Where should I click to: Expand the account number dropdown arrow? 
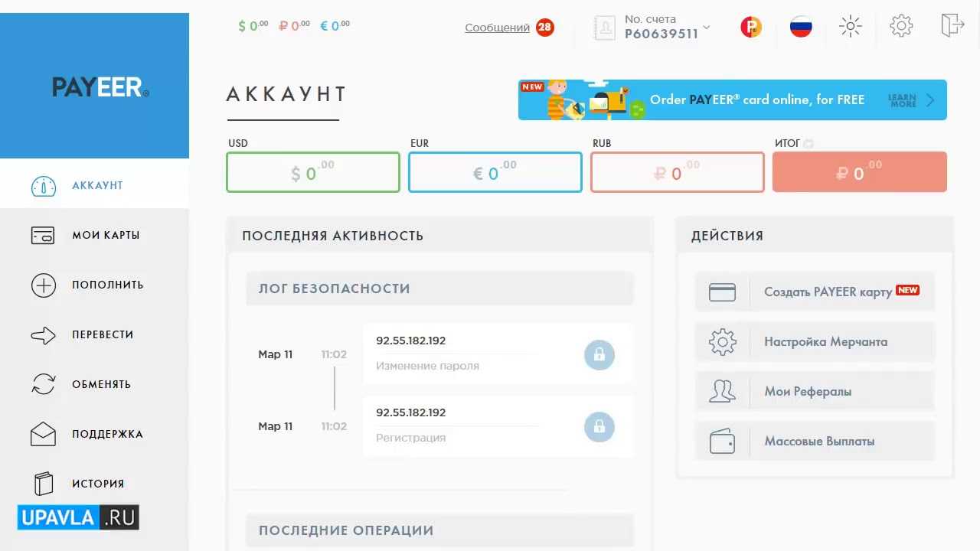tap(706, 28)
